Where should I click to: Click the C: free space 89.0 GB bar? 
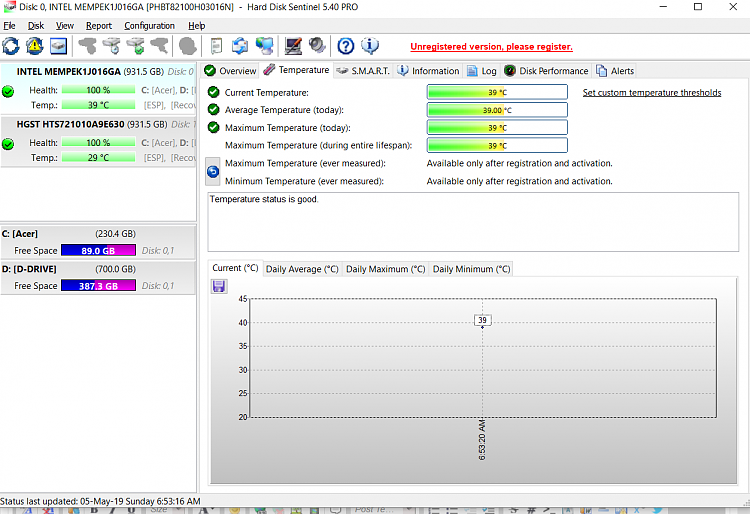(99, 251)
